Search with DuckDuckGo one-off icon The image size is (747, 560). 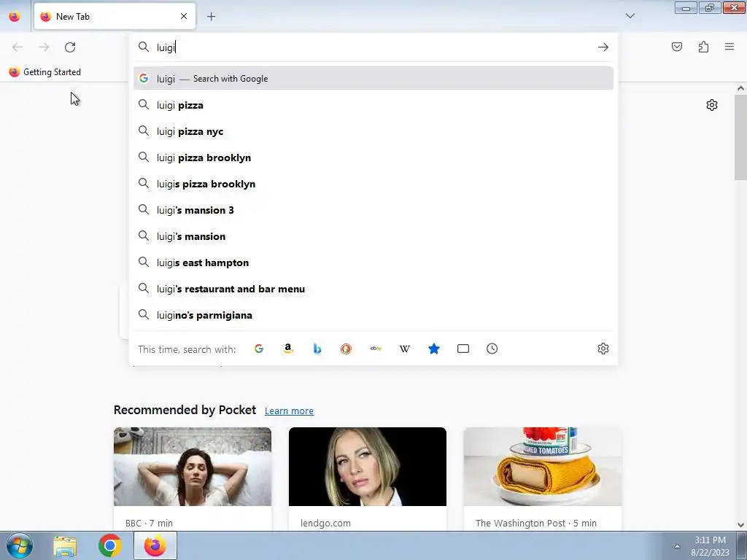click(346, 349)
